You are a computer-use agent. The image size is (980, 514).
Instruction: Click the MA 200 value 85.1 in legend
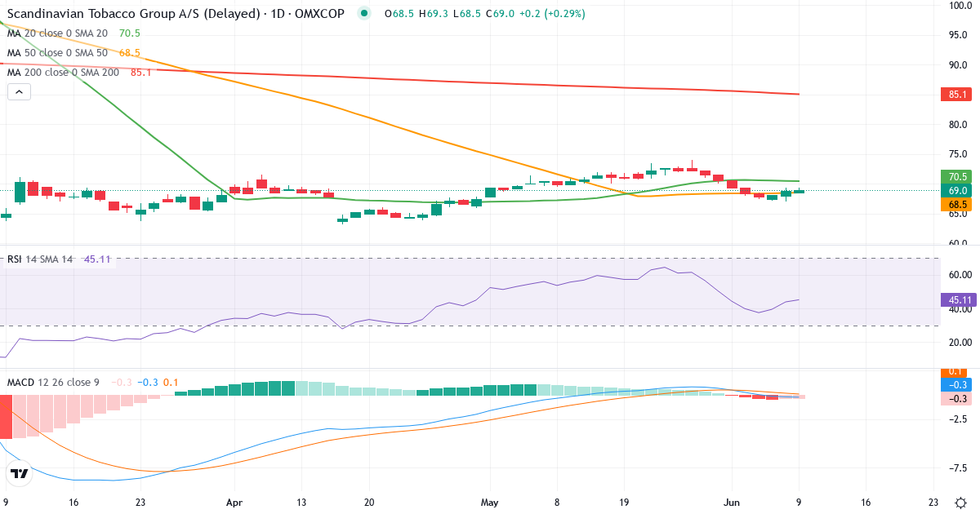pos(140,73)
